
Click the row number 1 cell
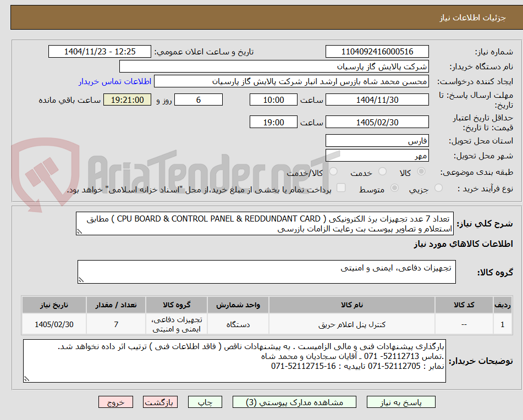pos(503,324)
